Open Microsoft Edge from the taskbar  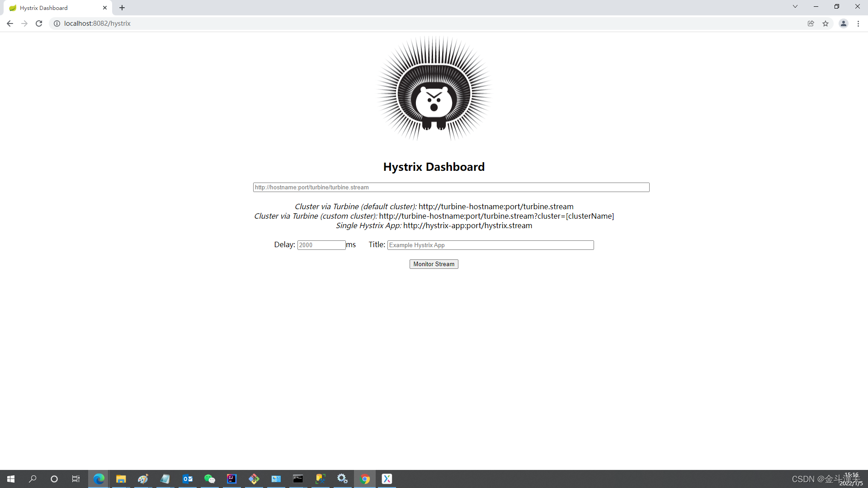pos(99,479)
